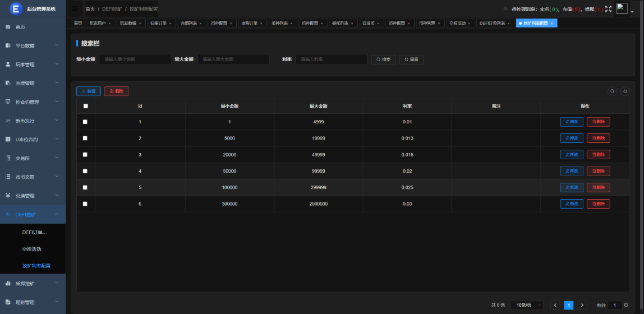Go to next page arrow in pagination

pos(582,305)
